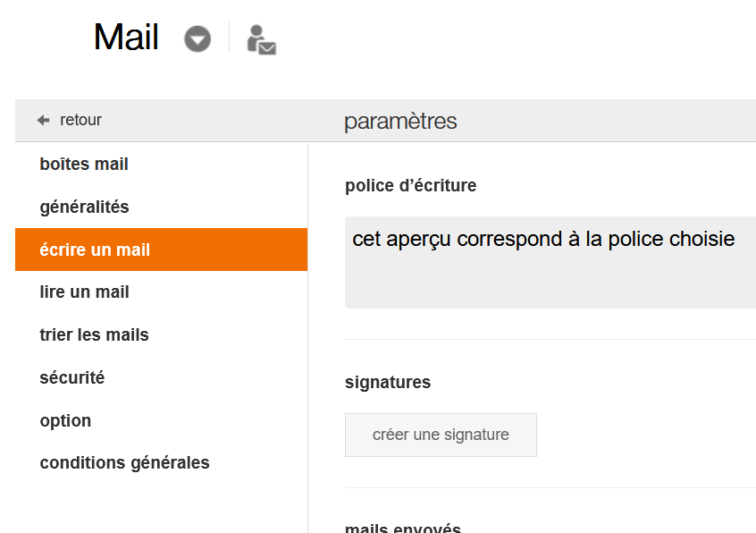Viewport: 756px width, 533px height.
Task: Open the 'généralités' settings section
Action: (83, 207)
